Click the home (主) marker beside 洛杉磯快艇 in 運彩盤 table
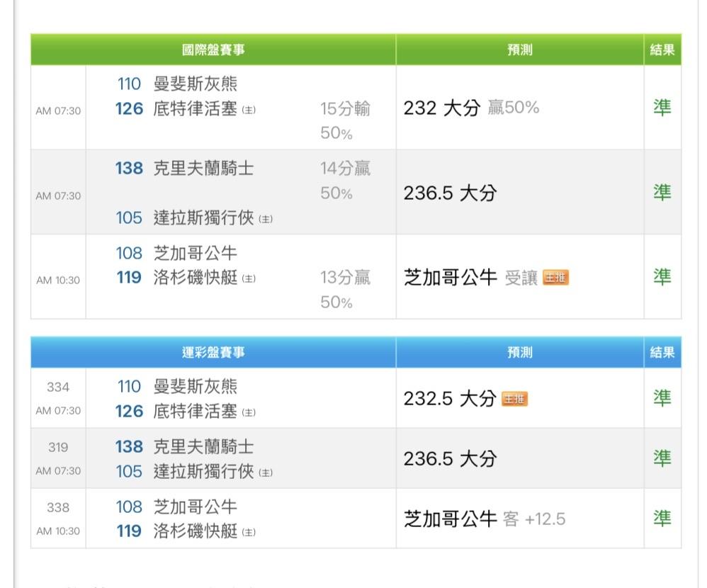This screenshot has width=707, height=588. (249, 532)
